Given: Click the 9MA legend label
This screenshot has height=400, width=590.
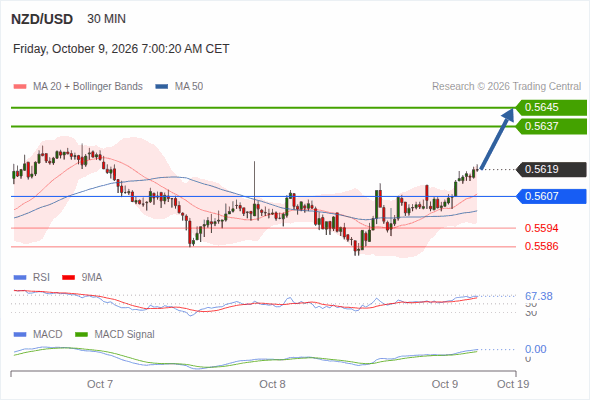Looking at the screenshot, I should click(91, 278).
